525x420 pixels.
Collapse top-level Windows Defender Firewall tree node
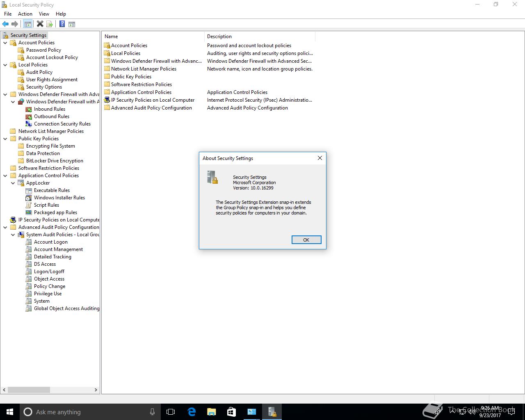(x=5, y=94)
